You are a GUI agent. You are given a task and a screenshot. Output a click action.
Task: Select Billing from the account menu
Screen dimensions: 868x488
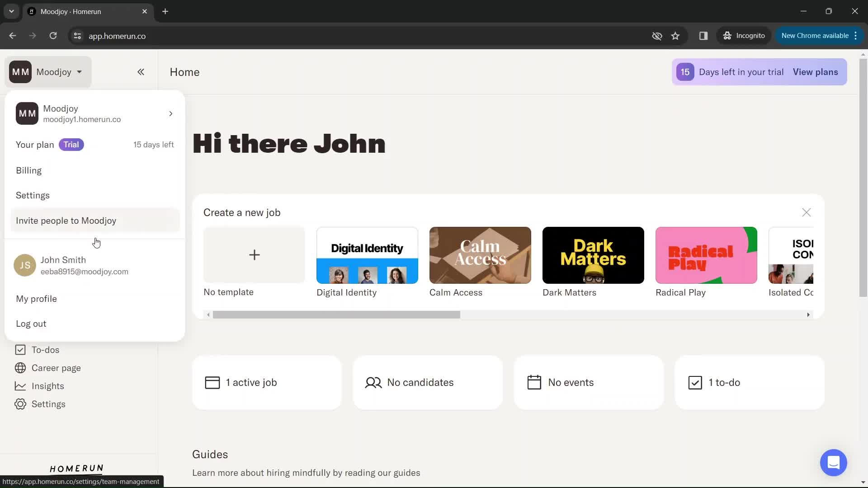pyautogui.click(x=28, y=170)
